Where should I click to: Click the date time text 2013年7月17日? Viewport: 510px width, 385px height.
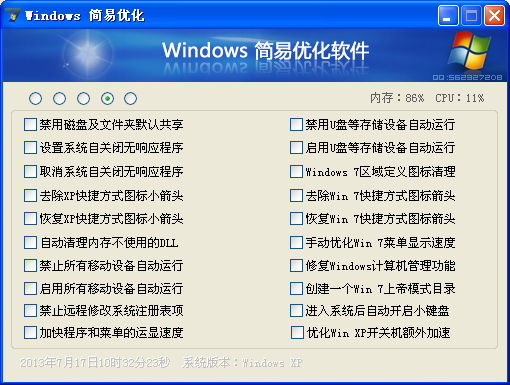point(95,363)
